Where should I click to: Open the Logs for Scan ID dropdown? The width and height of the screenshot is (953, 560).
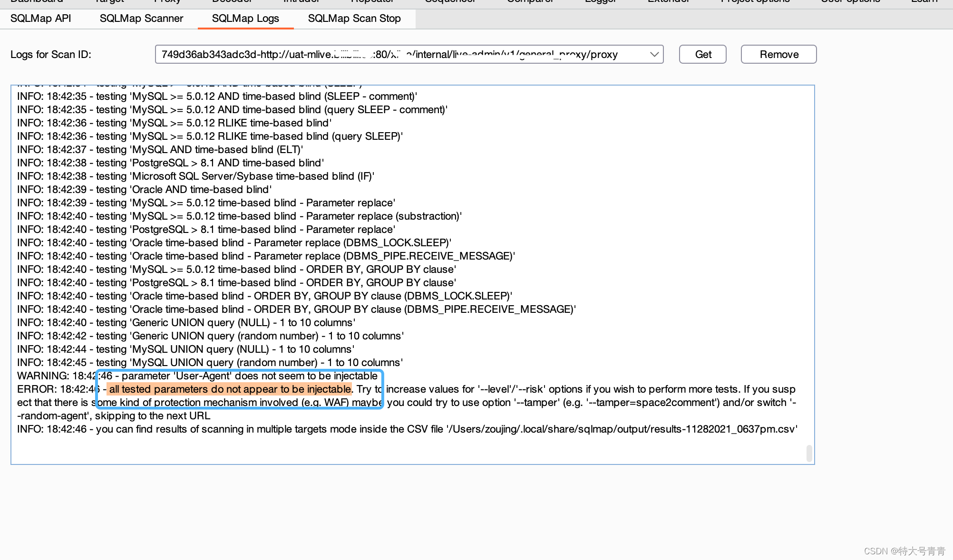coord(409,54)
